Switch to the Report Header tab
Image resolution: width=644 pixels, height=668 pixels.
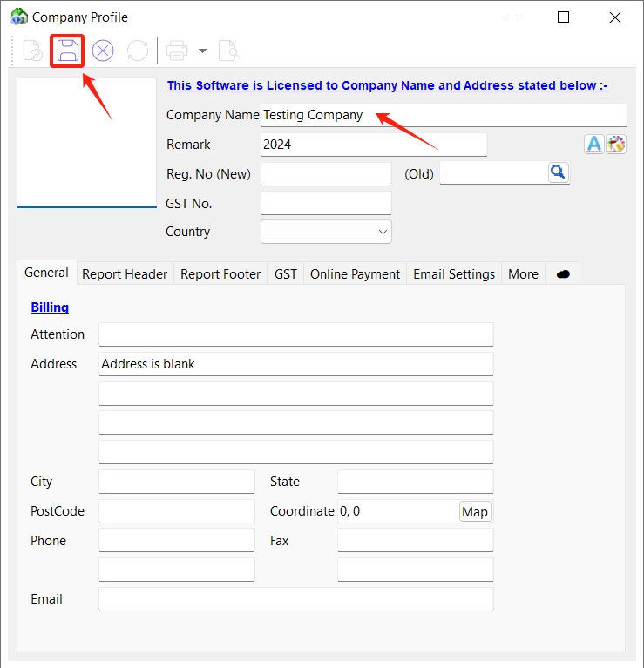125,274
